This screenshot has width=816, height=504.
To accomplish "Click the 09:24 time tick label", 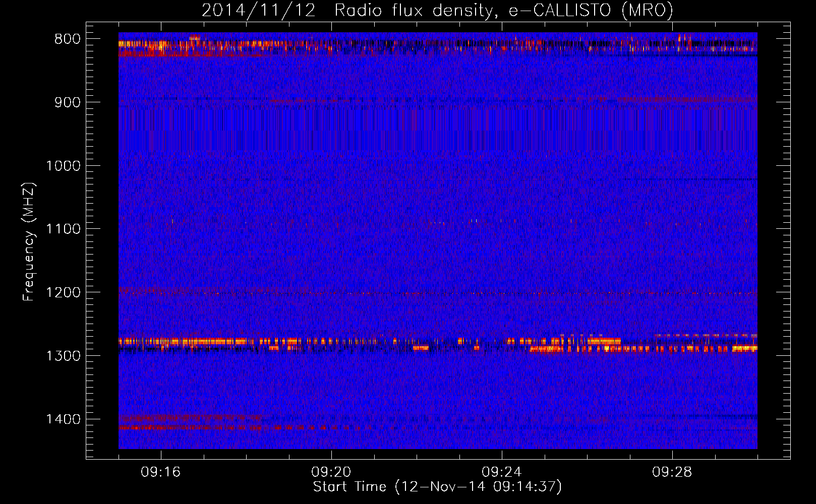I will click(502, 472).
